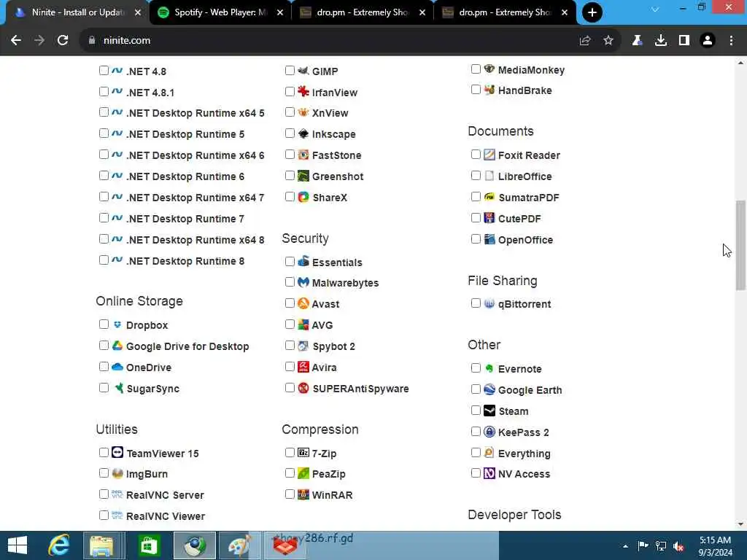
Task: Open the second dro.pm tab
Action: [505, 12]
